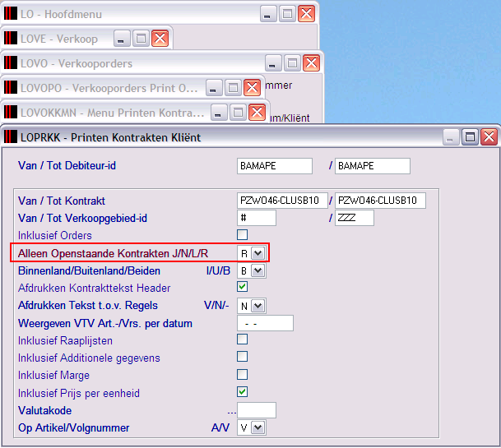This screenshot has height=448, width=501.
Task: Click the LO - Hoofdmenu window icon
Action: coord(11,13)
